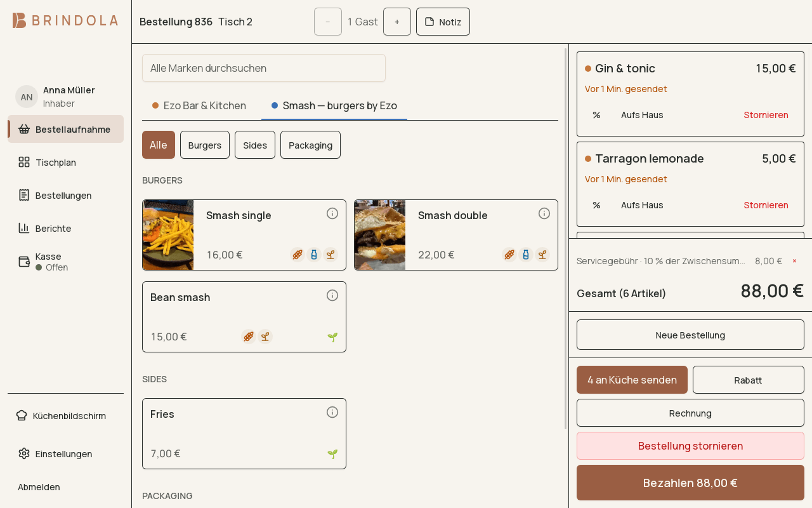Screen dimensions: 812x508
Task: Go to Tischplan
Action: coord(65,162)
